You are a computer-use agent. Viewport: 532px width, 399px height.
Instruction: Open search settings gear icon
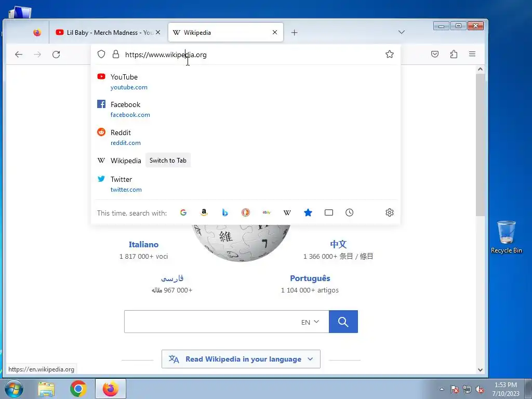pyautogui.click(x=390, y=212)
